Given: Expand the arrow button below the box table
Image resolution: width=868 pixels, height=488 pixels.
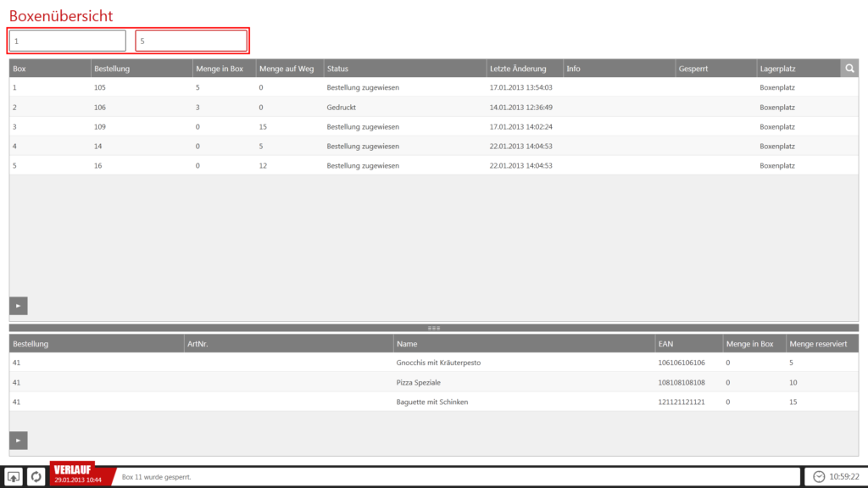Looking at the screenshot, I should 19,306.
